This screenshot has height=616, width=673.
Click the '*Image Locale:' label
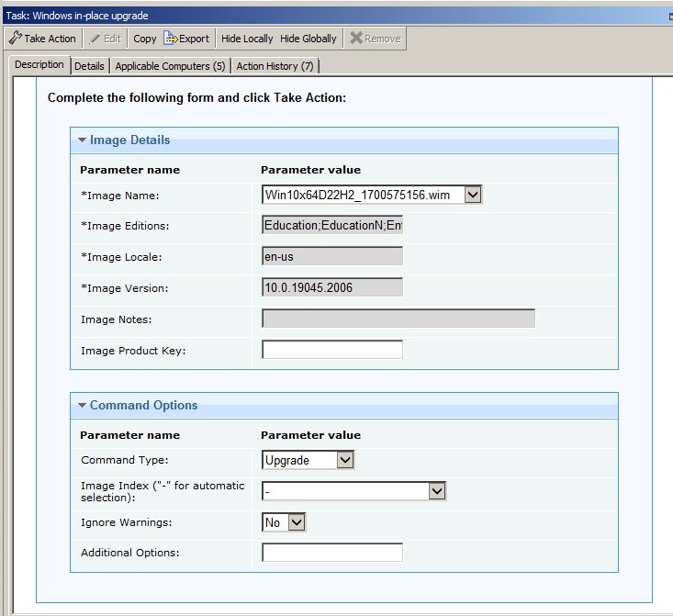[121, 257]
